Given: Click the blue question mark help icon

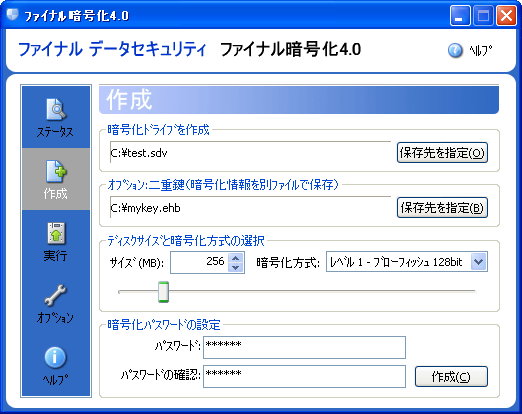Looking at the screenshot, I should 455,50.
